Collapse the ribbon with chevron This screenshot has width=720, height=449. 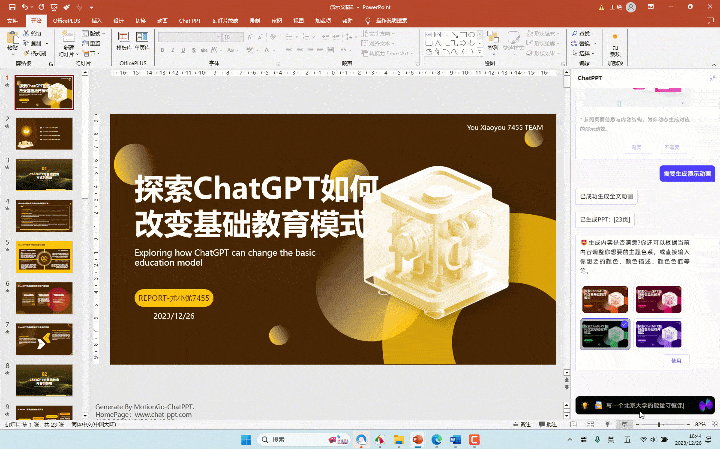click(x=714, y=65)
